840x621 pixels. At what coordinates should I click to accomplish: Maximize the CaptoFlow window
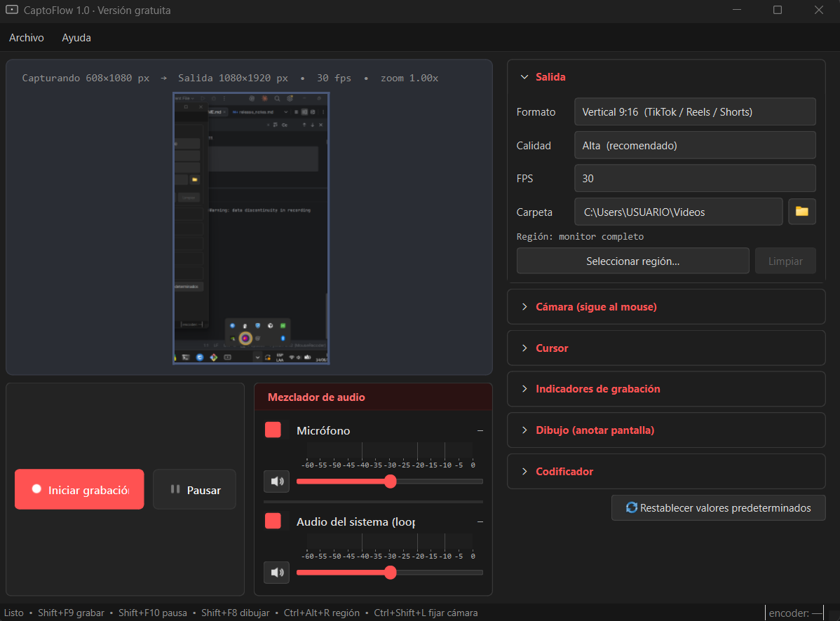(778, 11)
